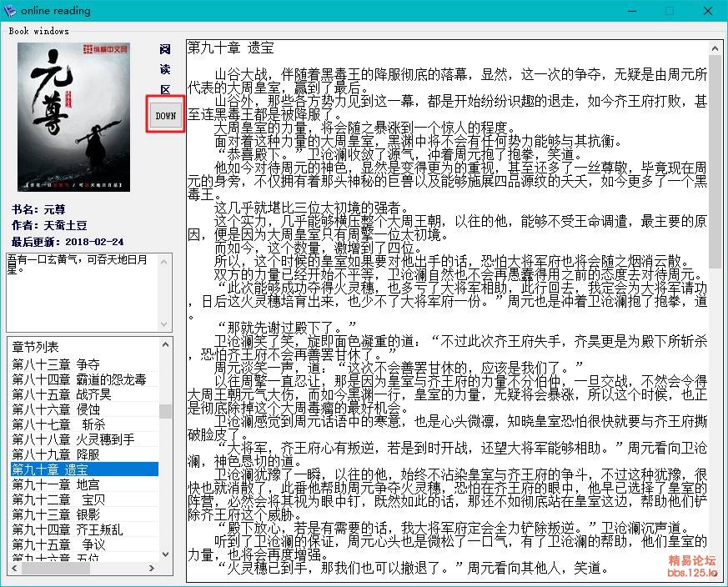
Task: Open chapter 第八十四章 霸道的怨龙毒
Action: pyautogui.click(x=78, y=379)
